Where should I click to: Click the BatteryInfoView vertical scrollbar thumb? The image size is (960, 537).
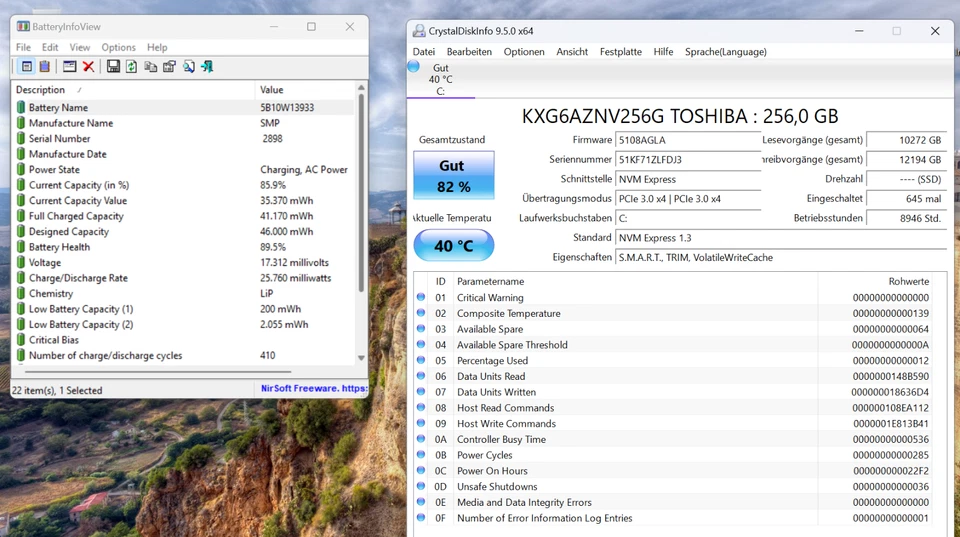click(361, 193)
